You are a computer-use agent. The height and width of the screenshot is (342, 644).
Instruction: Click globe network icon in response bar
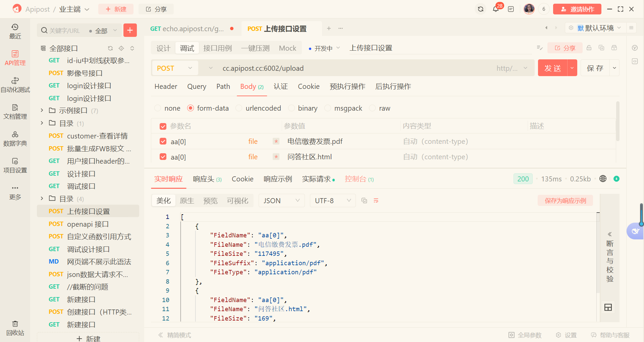pyautogui.click(x=603, y=179)
